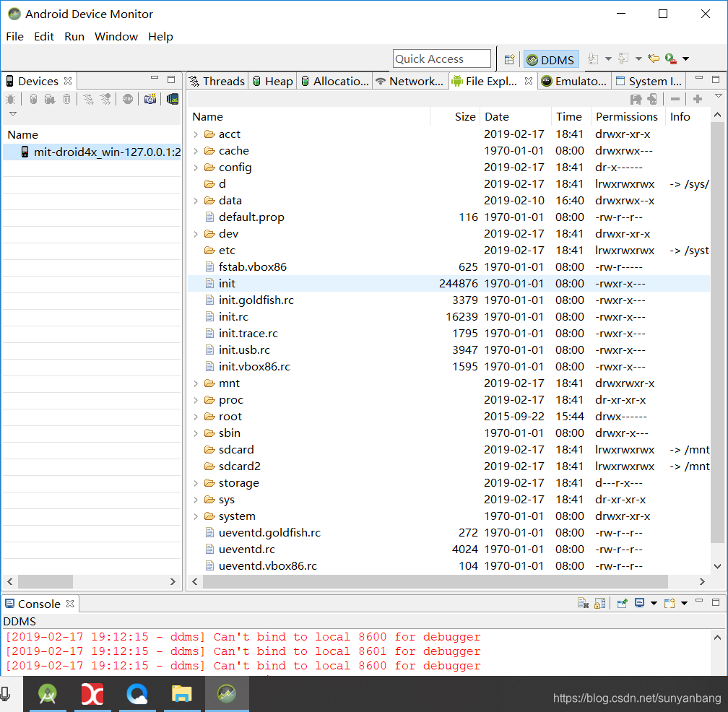Click the Dump View Hierarchy icon
The width and height of the screenshot is (728, 712).
(x=173, y=99)
